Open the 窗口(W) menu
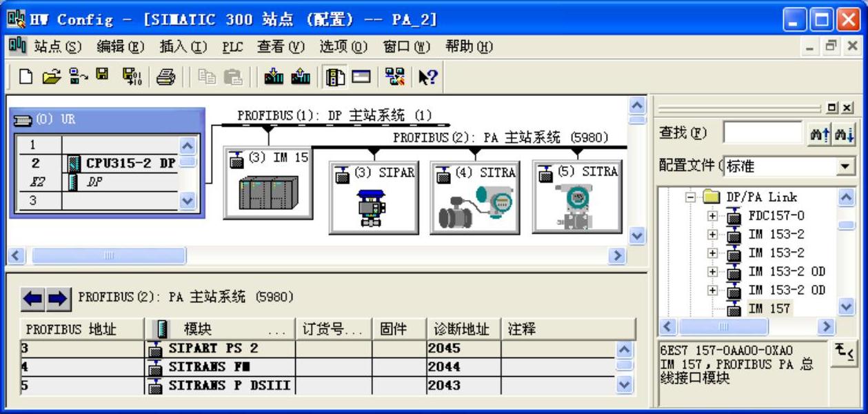This screenshot has width=868, height=414. tap(407, 46)
